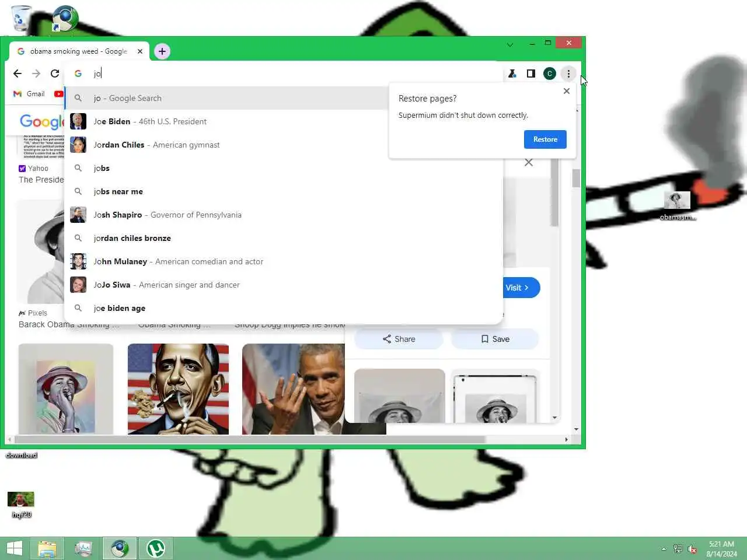Click into the address bar text 'jo'
The height and width of the screenshot is (560, 747).
point(97,73)
